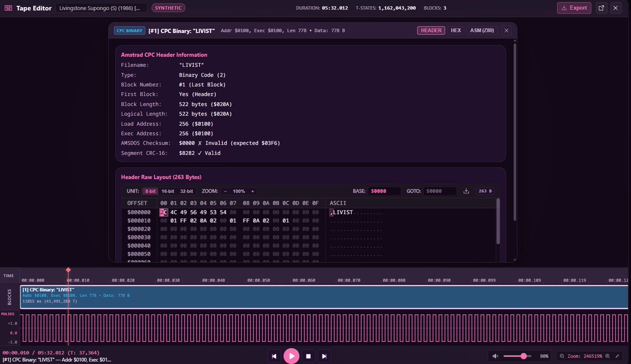The width and height of the screenshot is (631, 364).
Task: Close the Tape Editor window
Action: coord(615,8)
